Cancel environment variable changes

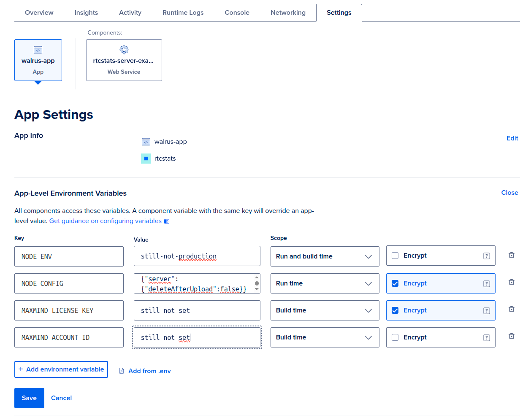pyautogui.click(x=62, y=398)
